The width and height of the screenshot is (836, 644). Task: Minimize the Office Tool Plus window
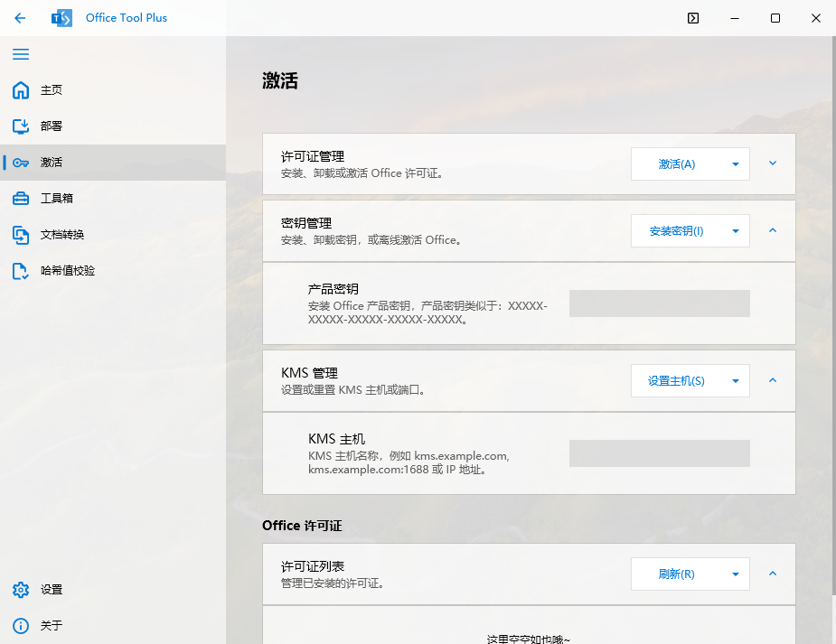[x=735, y=18]
